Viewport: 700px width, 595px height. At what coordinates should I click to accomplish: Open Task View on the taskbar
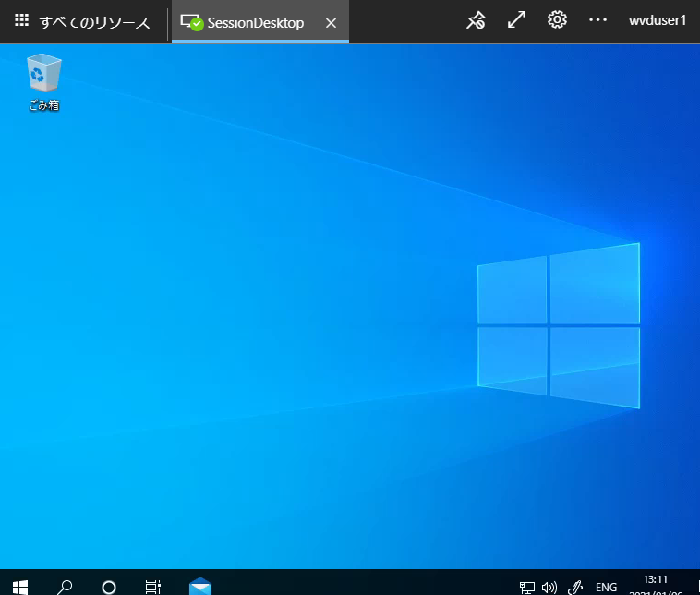pos(153,587)
